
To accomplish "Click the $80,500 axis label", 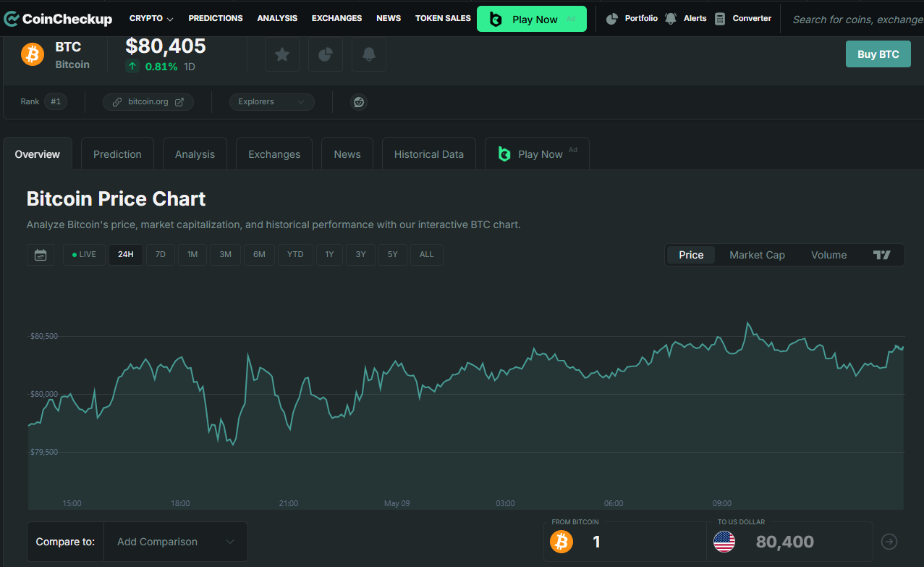I will [43, 337].
